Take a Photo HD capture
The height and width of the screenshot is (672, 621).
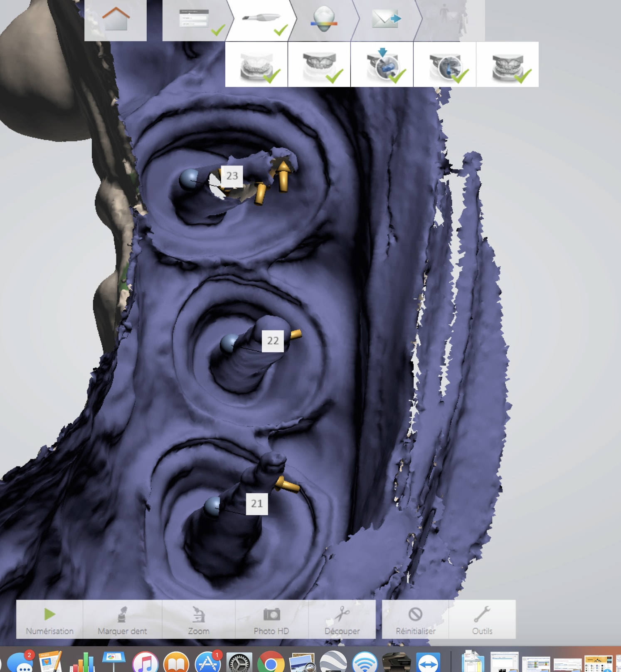(x=271, y=620)
